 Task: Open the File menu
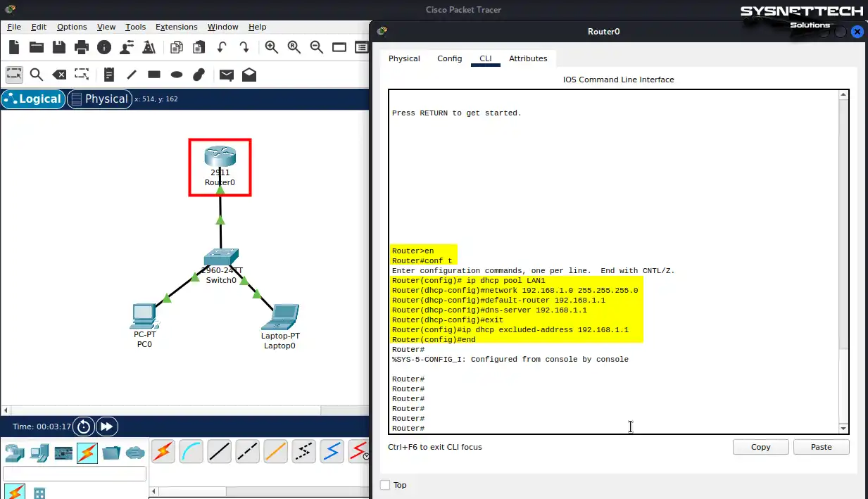[x=14, y=27]
